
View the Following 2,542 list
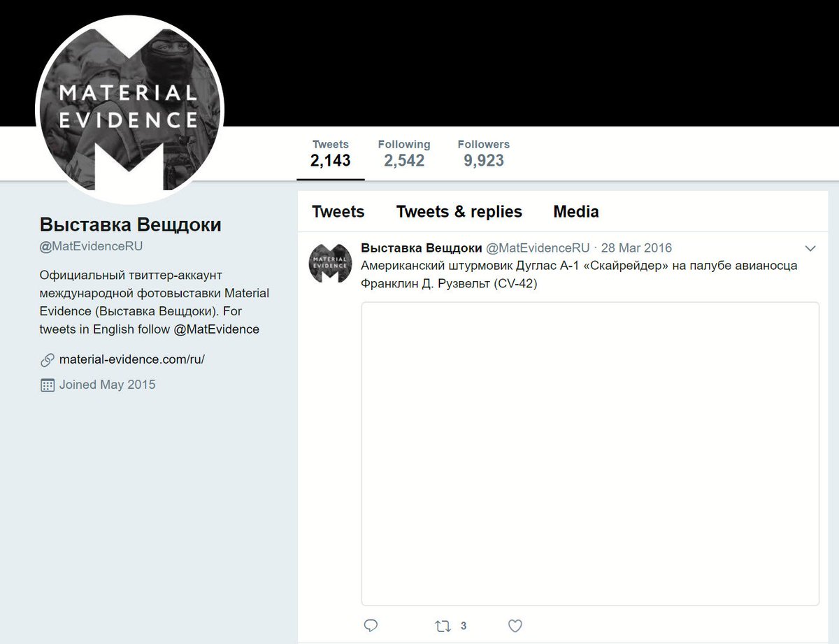pyautogui.click(x=404, y=154)
